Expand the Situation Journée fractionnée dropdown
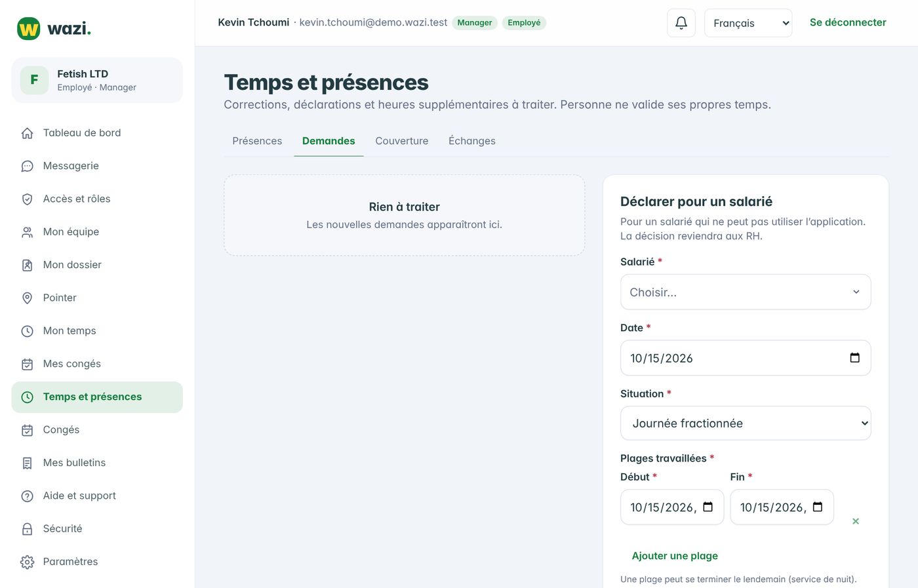 pyautogui.click(x=746, y=423)
